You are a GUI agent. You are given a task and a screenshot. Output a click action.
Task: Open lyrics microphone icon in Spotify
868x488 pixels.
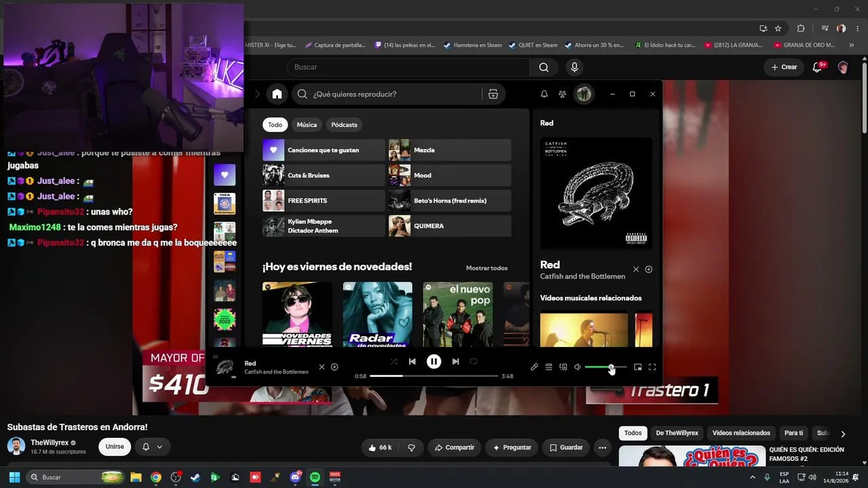click(x=534, y=367)
